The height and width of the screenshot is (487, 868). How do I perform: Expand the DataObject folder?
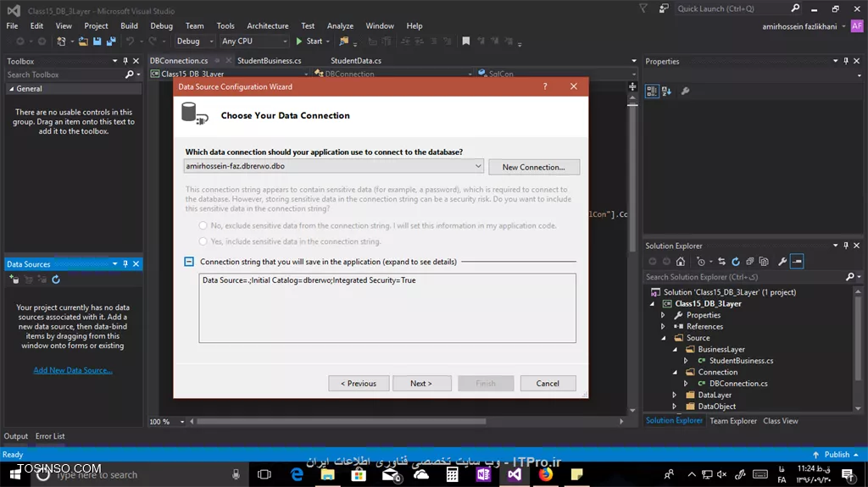pyautogui.click(x=674, y=407)
